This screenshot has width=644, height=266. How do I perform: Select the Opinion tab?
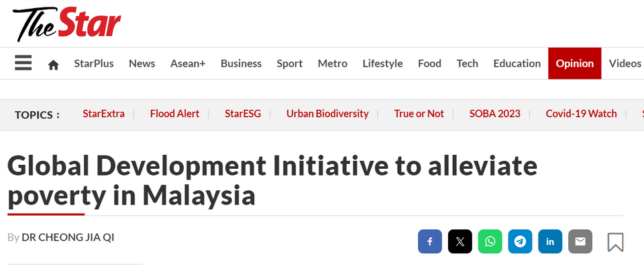click(x=575, y=63)
